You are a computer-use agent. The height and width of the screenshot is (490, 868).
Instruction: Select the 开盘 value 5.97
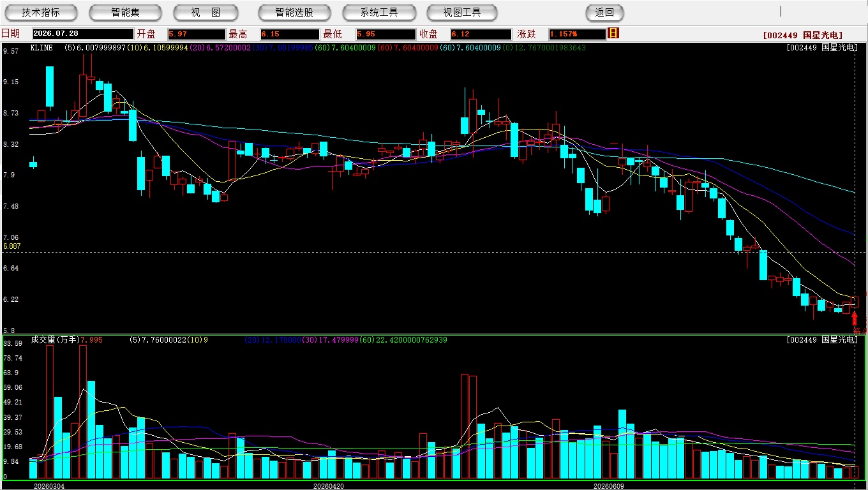pyautogui.click(x=197, y=34)
